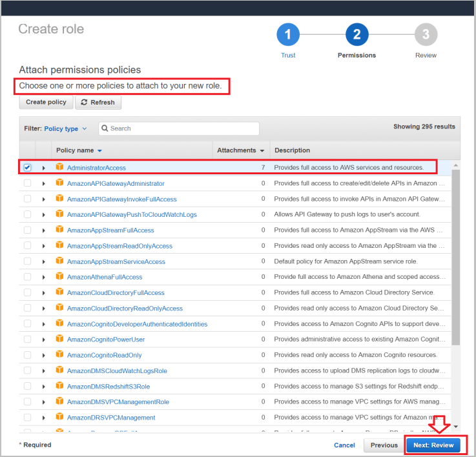The height and width of the screenshot is (457, 476).
Task: Click the AmazonAPIGatewayAdministrator policy box icon
Action: point(59,183)
